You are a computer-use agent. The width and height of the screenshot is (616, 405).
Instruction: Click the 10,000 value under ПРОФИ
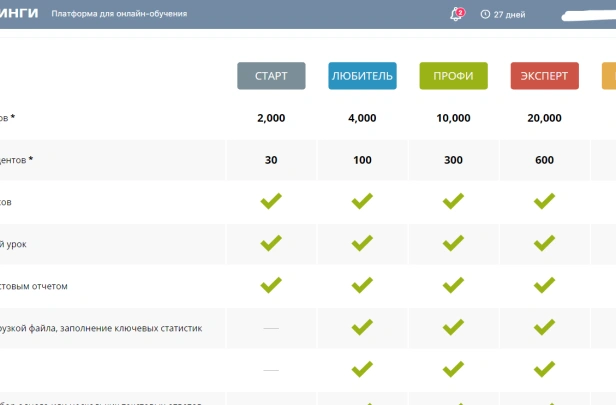coord(453,118)
